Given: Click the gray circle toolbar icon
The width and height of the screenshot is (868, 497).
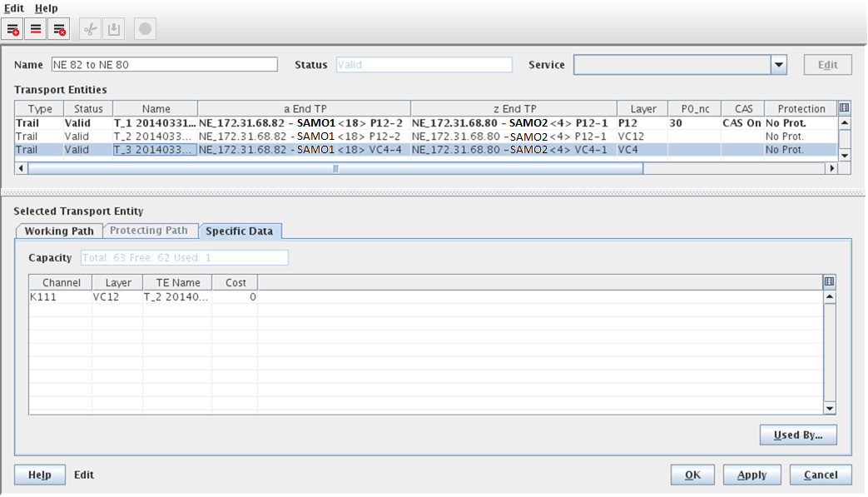Looking at the screenshot, I should point(145,29).
